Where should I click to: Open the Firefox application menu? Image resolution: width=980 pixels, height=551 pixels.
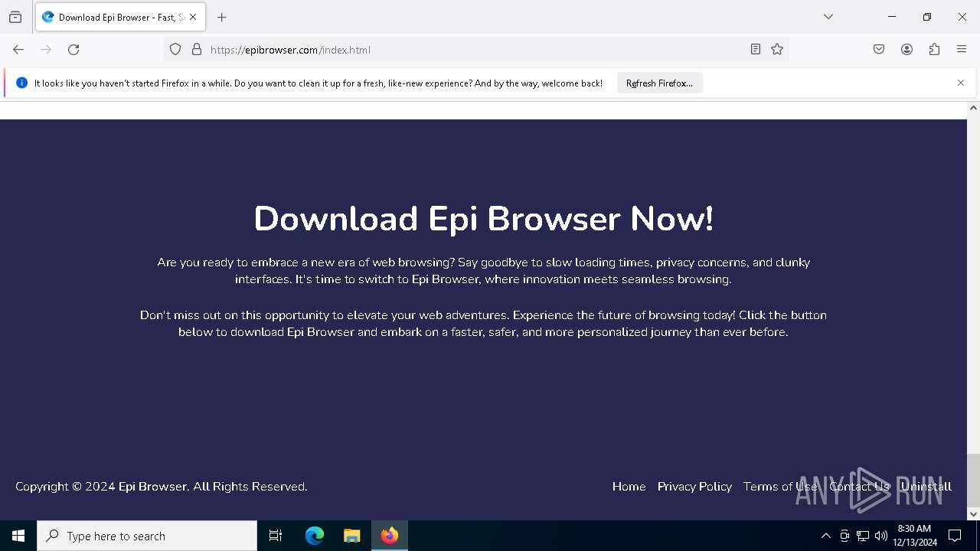pyautogui.click(x=962, y=50)
